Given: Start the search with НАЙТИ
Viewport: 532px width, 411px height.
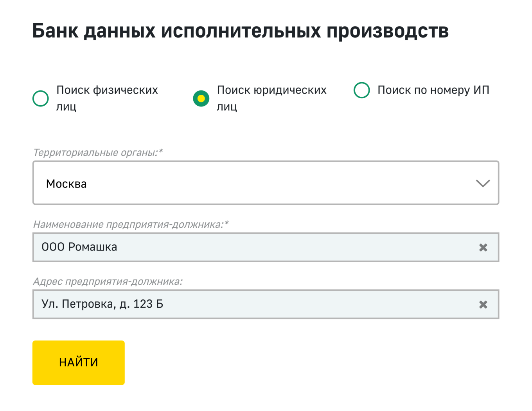Looking at the screenshot, I should (x=78, y=362).
